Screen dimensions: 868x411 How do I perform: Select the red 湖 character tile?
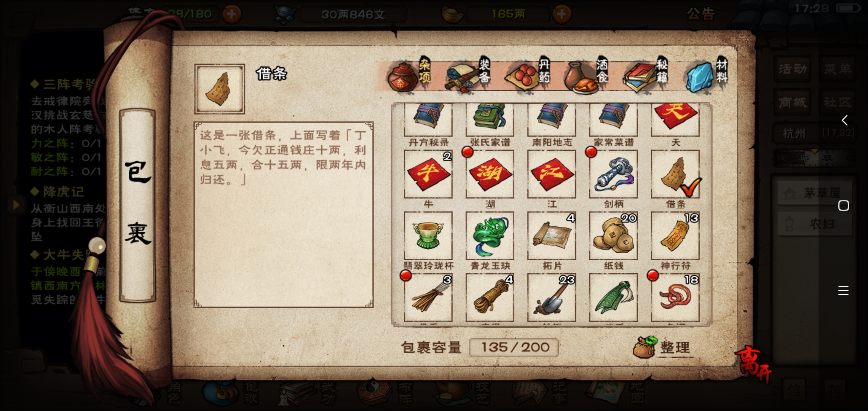coord(490,174)
